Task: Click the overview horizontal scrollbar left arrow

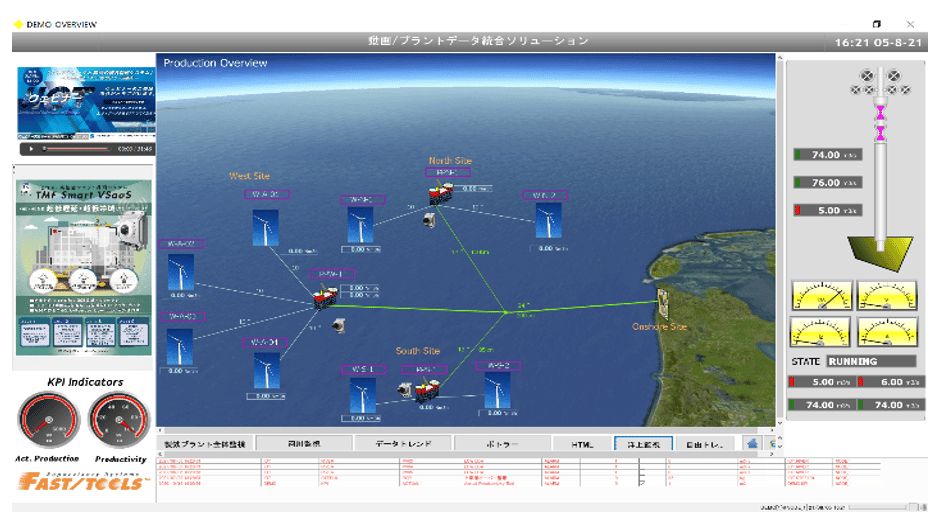Action: pos(160,430)
